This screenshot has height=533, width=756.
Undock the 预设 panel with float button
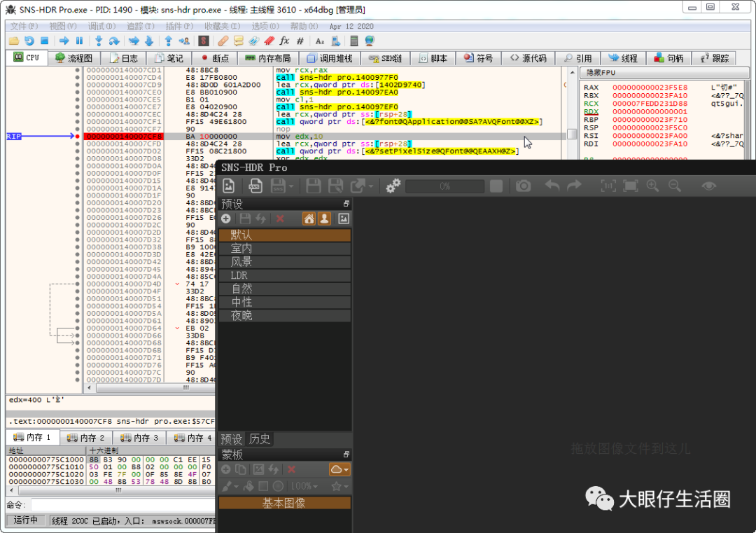pyautogui.click(x=346, y=204)
